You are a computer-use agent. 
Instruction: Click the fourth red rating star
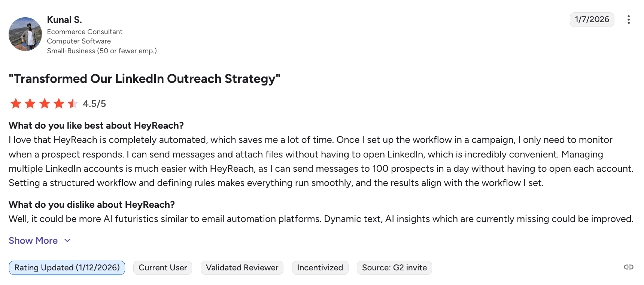(x=59, y=103)
